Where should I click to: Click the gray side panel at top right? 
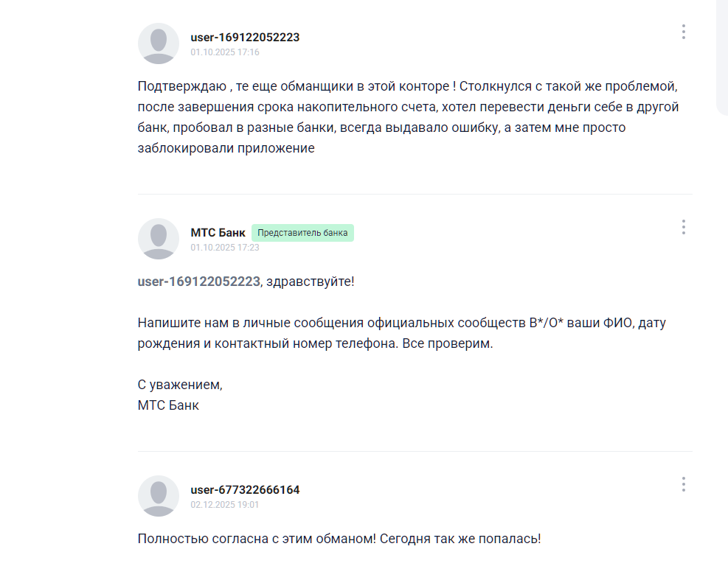pos(721,55)
